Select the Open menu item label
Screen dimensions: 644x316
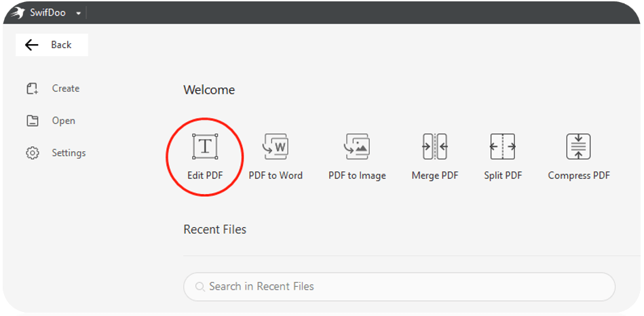pyautogui.click(x=64, y=121)
